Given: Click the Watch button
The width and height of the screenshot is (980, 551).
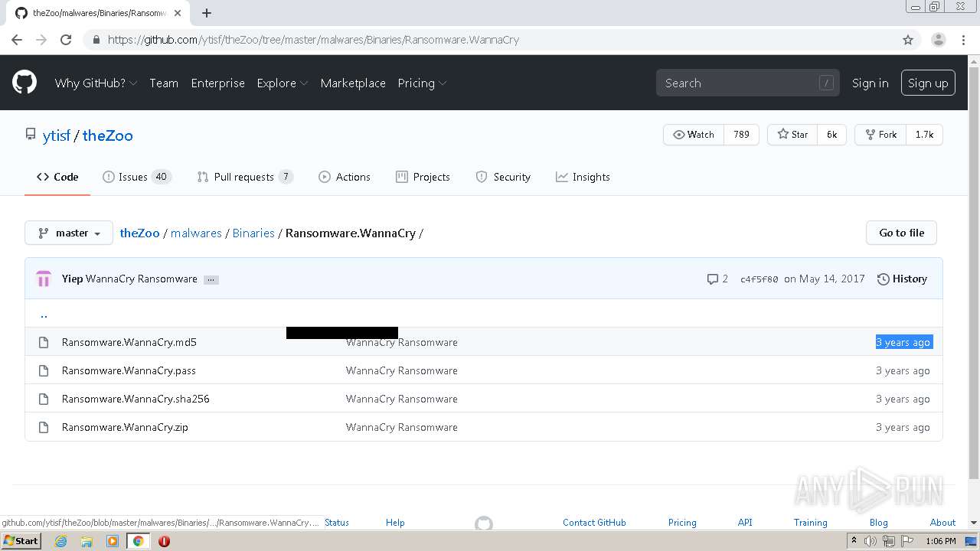Looking at the screenshot, I should (x=694, y=135).
